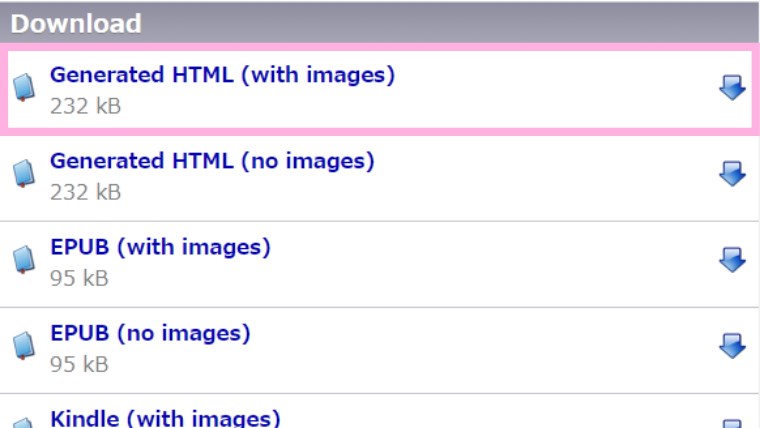Click book icon beside EPUB (with images)
This screenshot has width=760, height=428.
pos(24,260)
